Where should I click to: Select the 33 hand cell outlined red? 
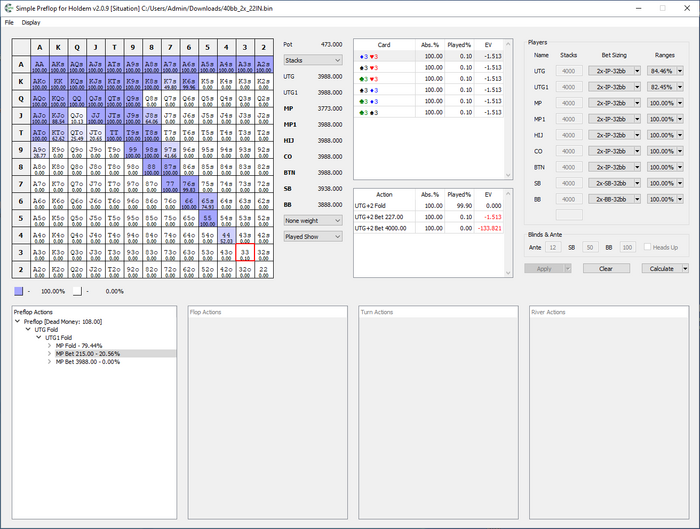coord(245,252)
